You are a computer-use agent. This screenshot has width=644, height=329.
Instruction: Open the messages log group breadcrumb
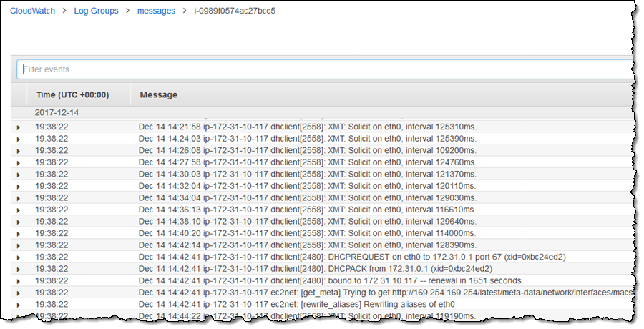coord(156,11)
